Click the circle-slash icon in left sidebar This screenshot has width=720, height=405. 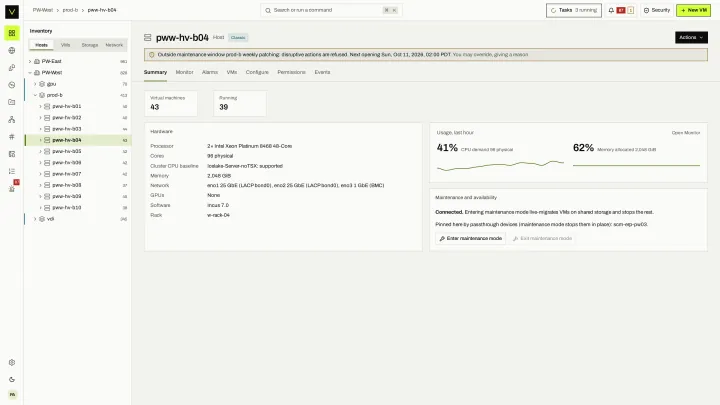pos(12,85)
